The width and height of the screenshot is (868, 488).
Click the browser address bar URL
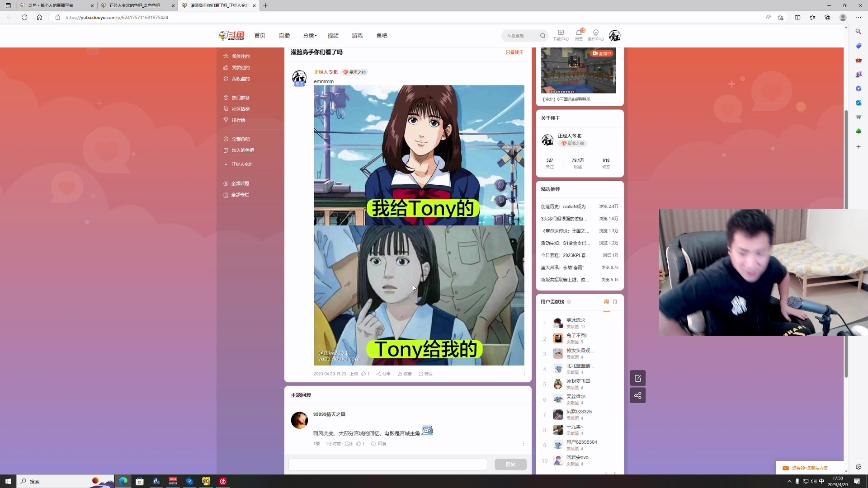click(117, 17)
